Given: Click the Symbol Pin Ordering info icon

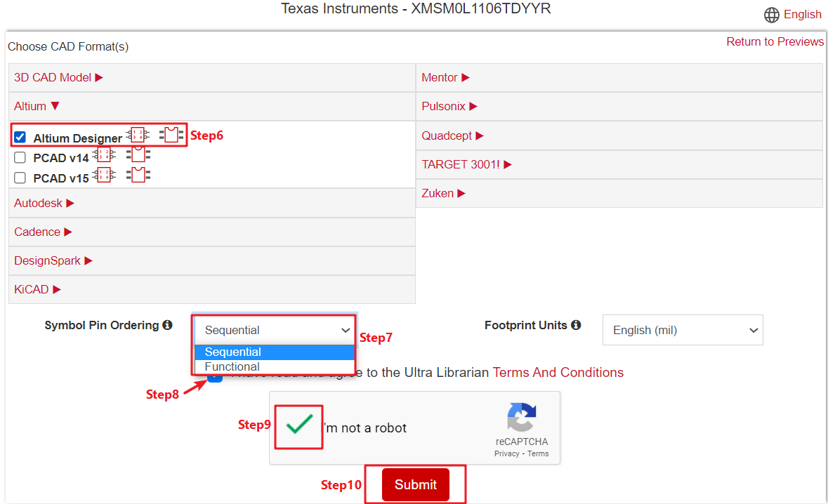Looking at the screenshot, I should [167, 326].
